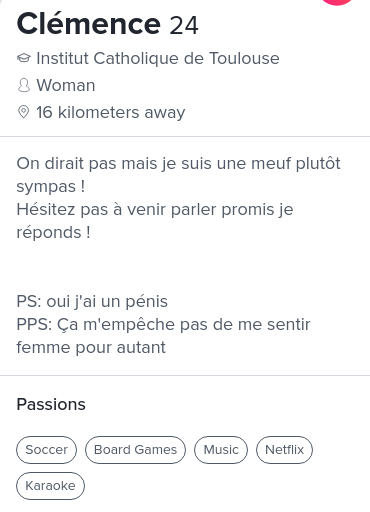Click the 'PPS: Ça m'empêche' bio line
The image size is (370, 512).
pos(163,325)
